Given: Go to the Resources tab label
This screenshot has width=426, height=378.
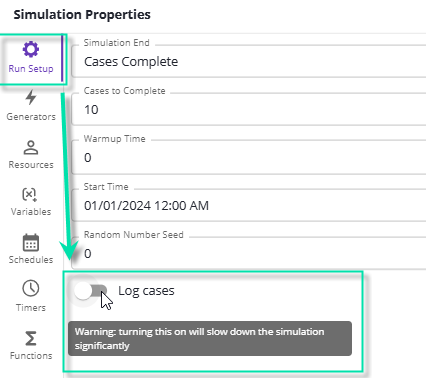Looking at the screenshot, I should click(x=31, y=165).
